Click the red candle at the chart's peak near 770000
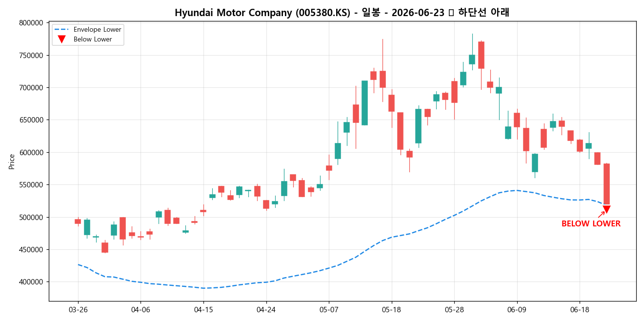The image size is (644, 322). coord(481,55)
